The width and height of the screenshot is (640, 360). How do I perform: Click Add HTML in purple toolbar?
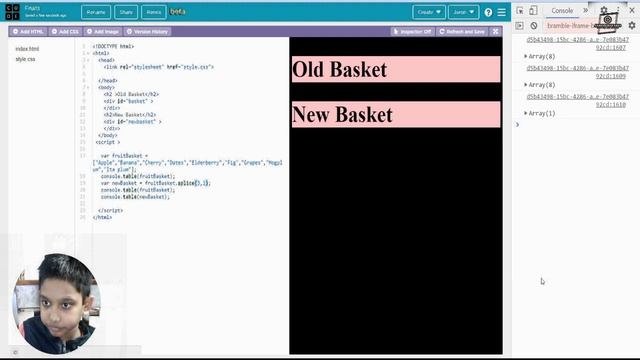pos(28,32)
